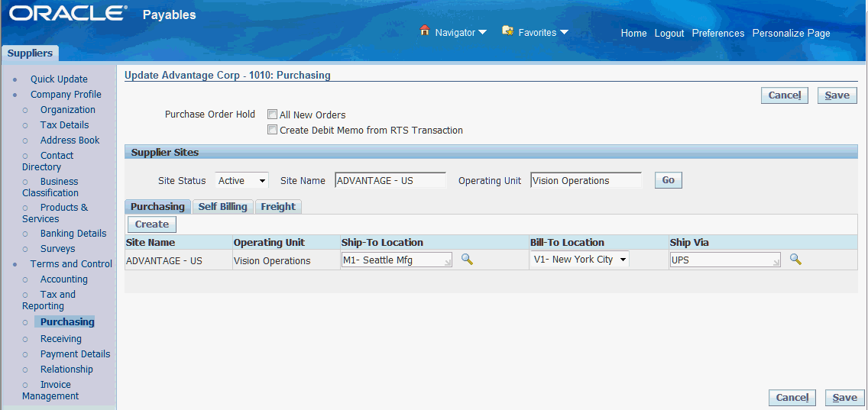
Task: Click the top Cancel button
Action: point(785,95)
